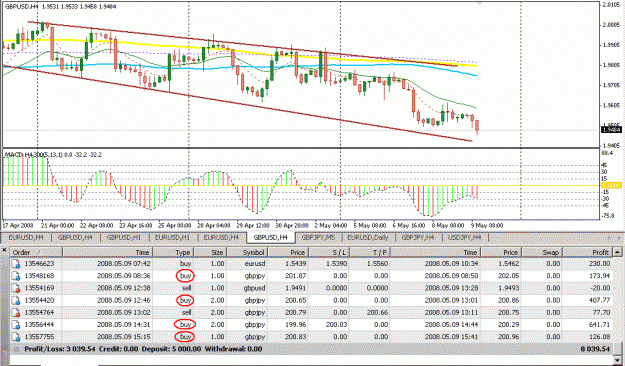Click the stop loss value 1.5390
The image size is (625, 366).
[x=336, y=264]
